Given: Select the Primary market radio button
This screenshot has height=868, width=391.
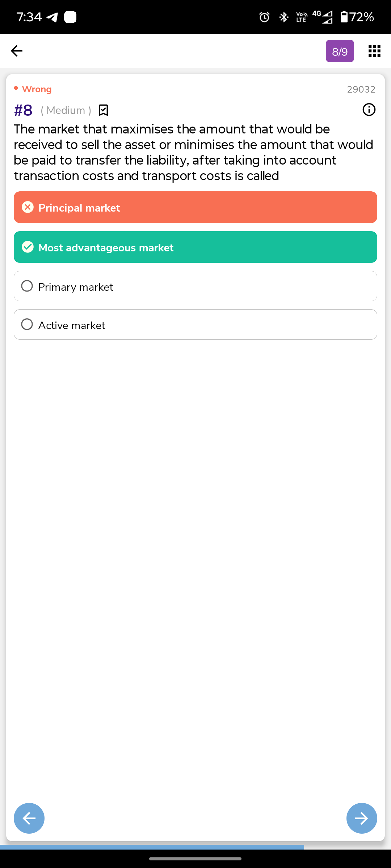Looking at the screenshot, I should click(x=27, y=286).
